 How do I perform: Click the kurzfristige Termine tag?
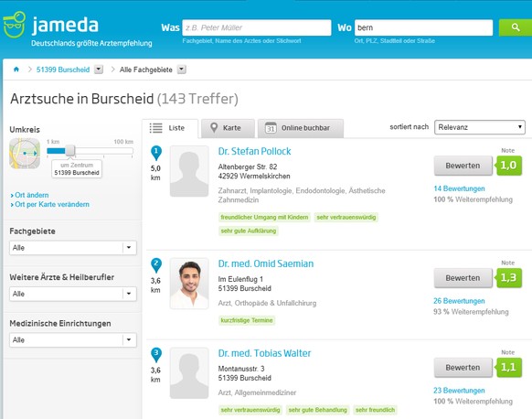tap(247, 320)
